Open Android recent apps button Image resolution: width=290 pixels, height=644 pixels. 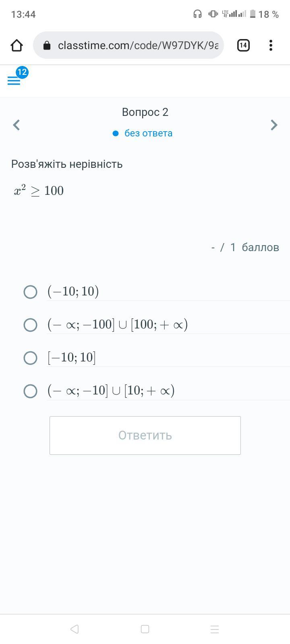[215, 629]
